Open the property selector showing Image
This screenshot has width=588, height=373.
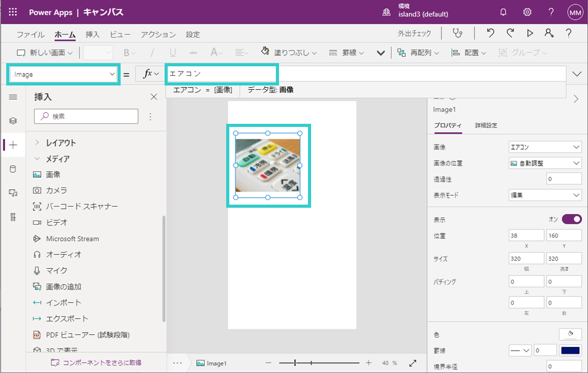click(64, 74)
